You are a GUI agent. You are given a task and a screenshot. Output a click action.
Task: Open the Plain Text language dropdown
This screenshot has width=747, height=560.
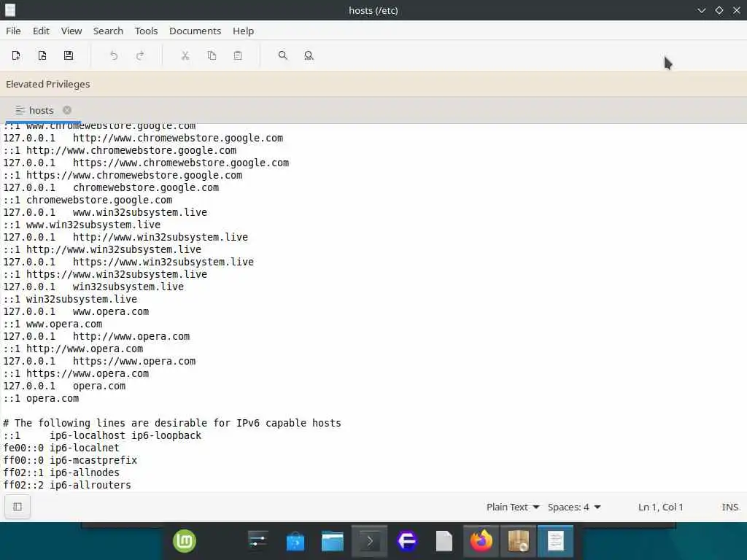pyautogui.click(x=513, y=507)
